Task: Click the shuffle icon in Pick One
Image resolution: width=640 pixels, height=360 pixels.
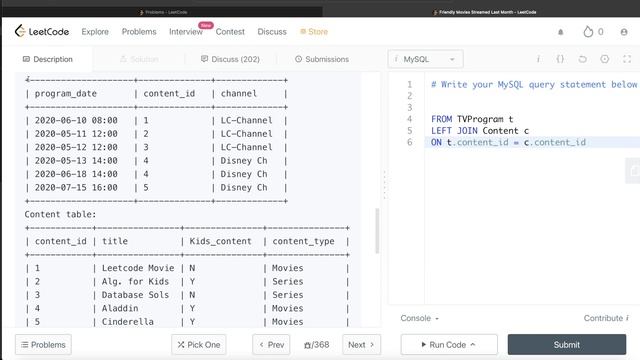Action: tap(181, 345)
